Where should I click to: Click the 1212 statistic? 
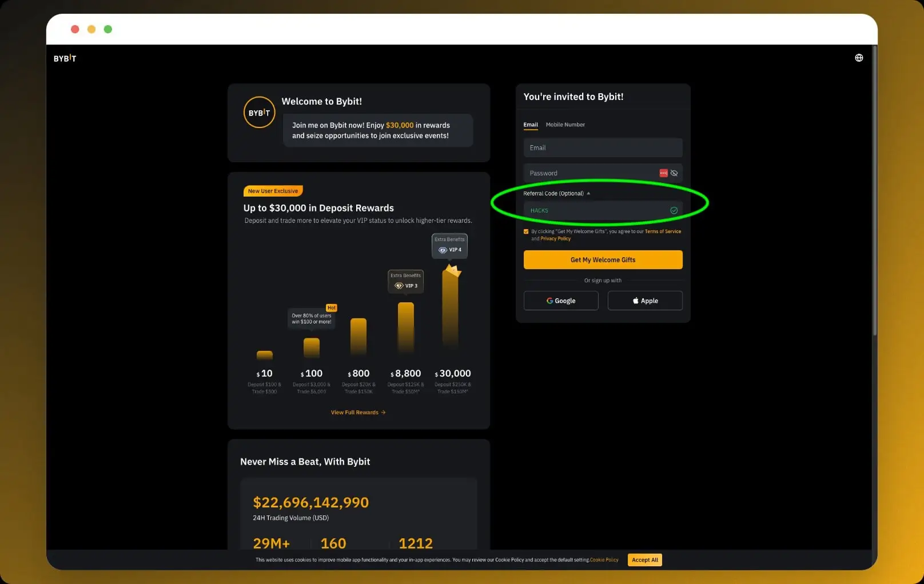pos(416,543)
